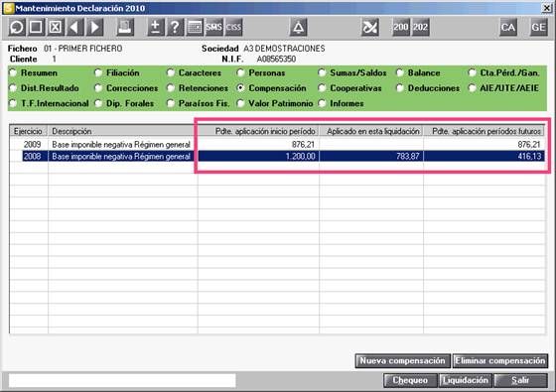This screenshot has height=392, width=556.
Task: Click the CA toolbar button
Action: pos(508,28)
